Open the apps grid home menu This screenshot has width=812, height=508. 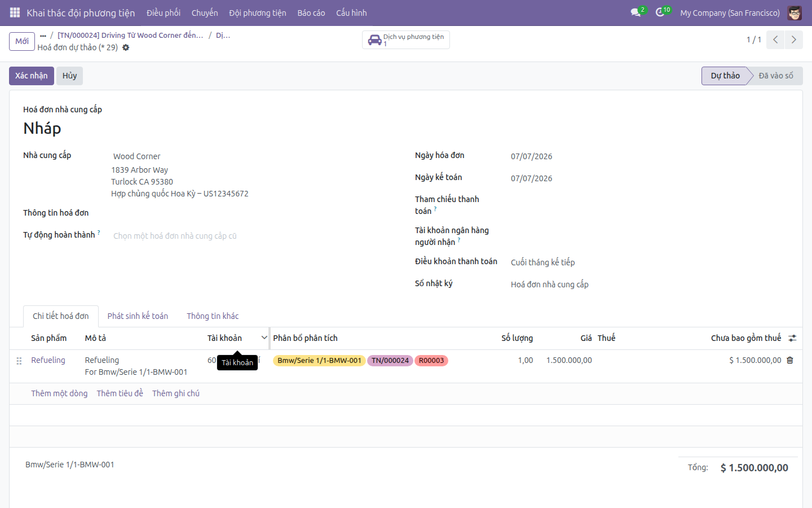15,12
